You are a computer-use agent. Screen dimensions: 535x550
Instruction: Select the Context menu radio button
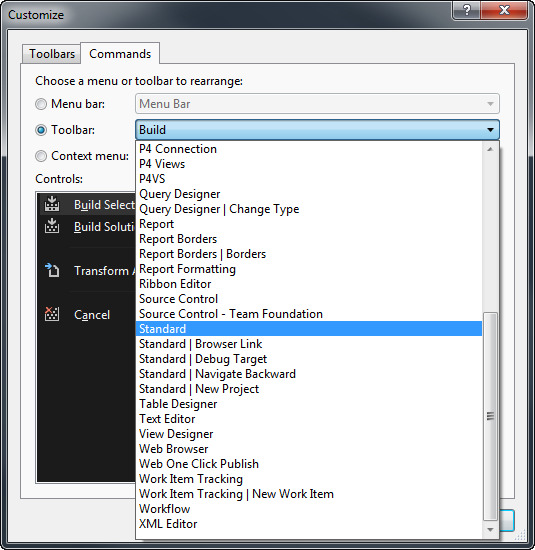click(x=41, y=156)
